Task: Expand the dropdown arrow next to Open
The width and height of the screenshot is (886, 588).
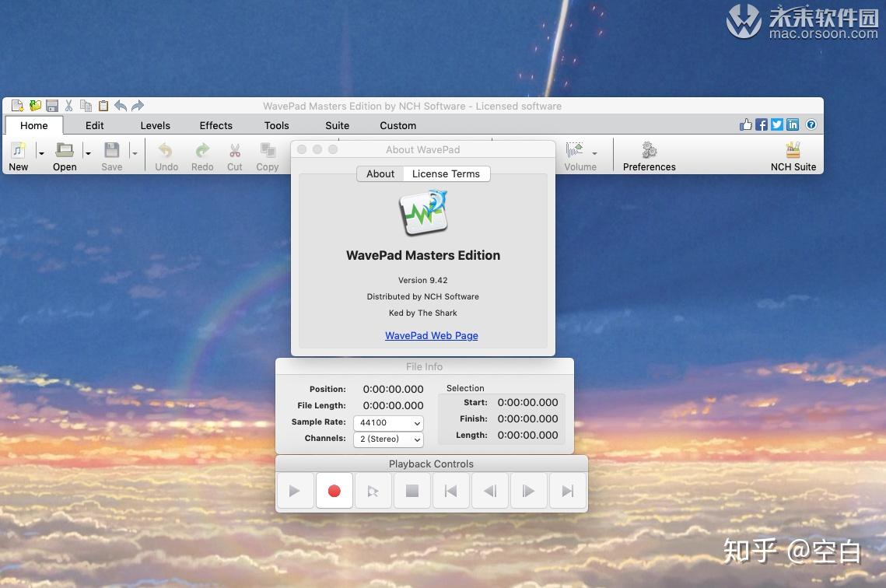Action: 88,152
